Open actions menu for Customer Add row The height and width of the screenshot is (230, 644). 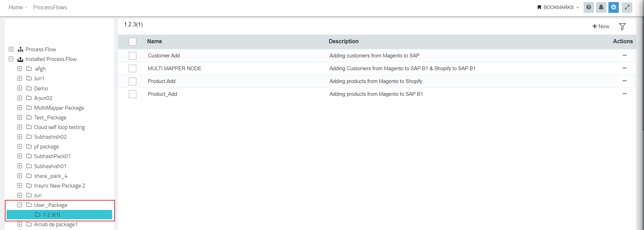point(624,55)
